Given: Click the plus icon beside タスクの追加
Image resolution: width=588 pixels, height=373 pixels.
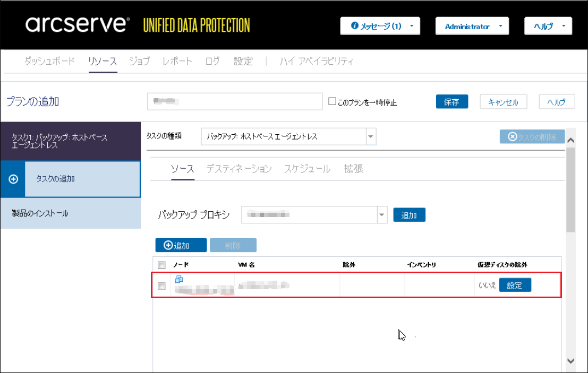Looking at the screenshot, I should pyautogui.click(x=14, y=179).
